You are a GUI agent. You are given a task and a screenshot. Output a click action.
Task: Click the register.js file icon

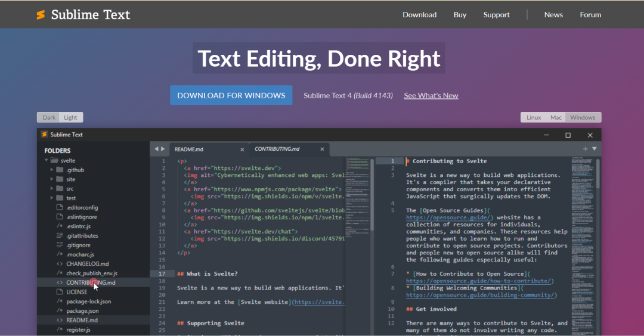click(x=60, y=329)
